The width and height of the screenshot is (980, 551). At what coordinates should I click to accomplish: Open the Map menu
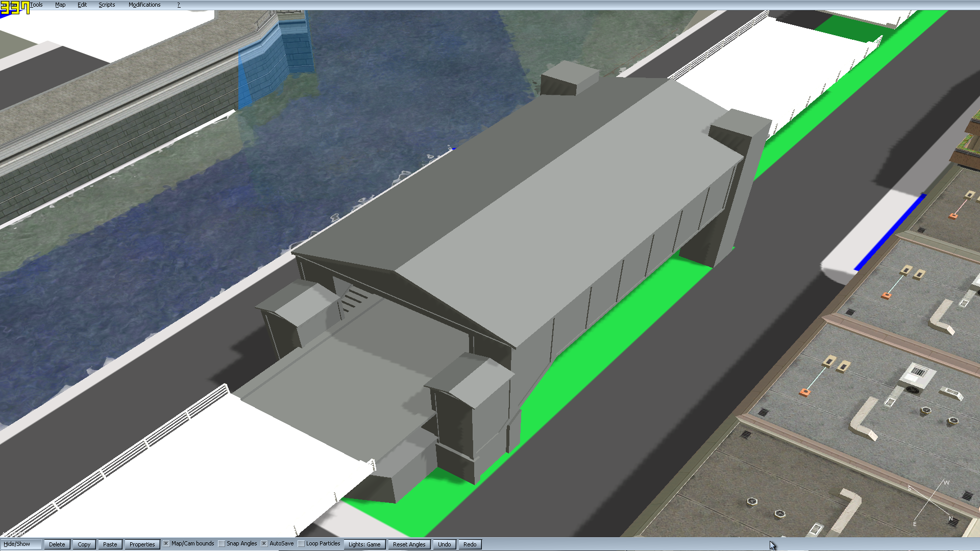tap(60, 5)
